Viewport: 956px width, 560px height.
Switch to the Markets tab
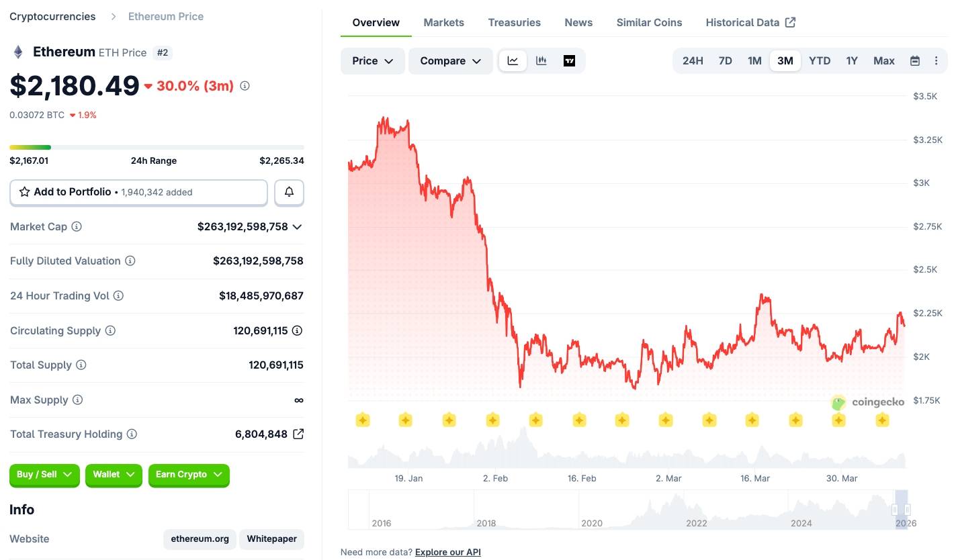point(443,23)
